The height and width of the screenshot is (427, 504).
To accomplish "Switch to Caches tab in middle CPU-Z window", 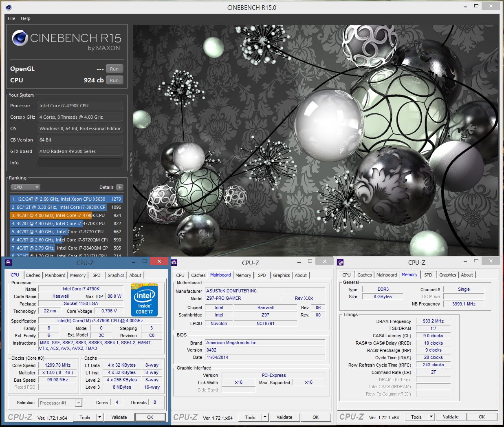I will tap(198, 275).
